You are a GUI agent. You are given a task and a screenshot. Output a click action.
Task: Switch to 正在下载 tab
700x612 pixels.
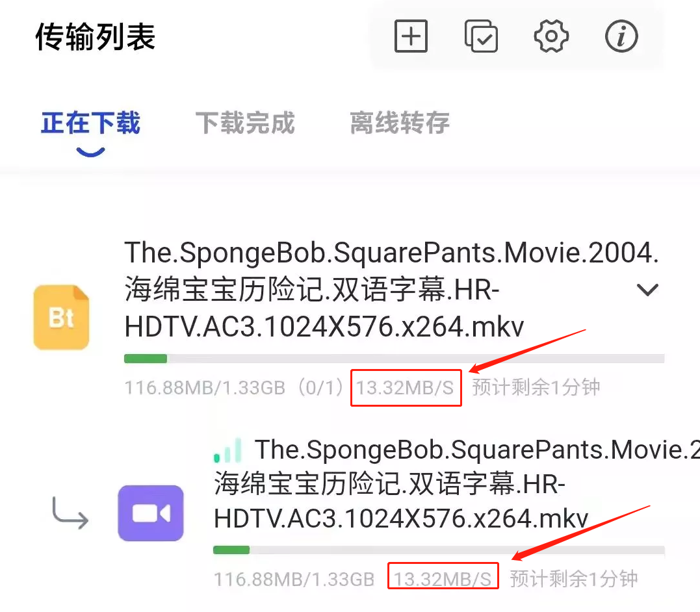click(x=90, y=123)
